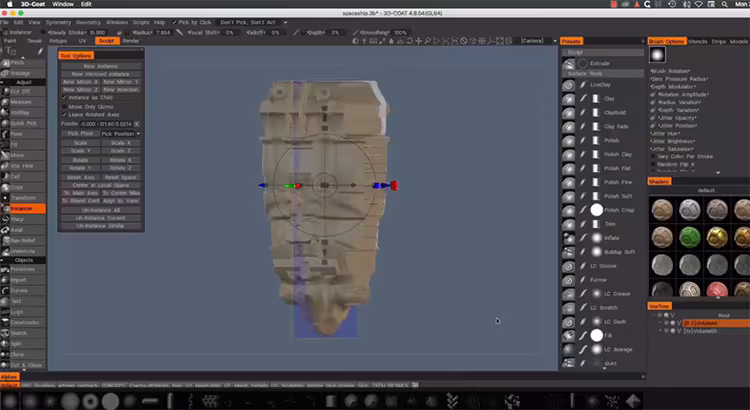Screen dimensions: 750x410
Task: Enable Move Only Gizmo checkbox
Action: (x=65, y=107)
